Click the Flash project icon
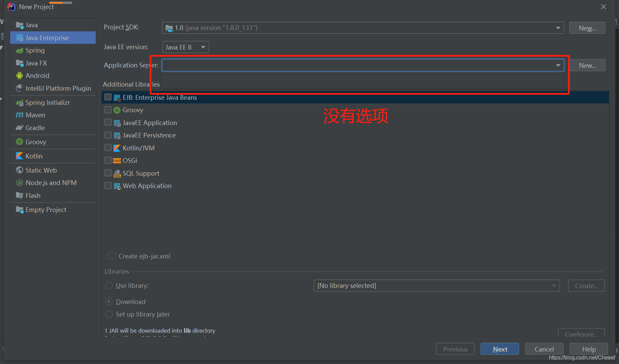Screen dimensions: 619x364 (20, 195)
